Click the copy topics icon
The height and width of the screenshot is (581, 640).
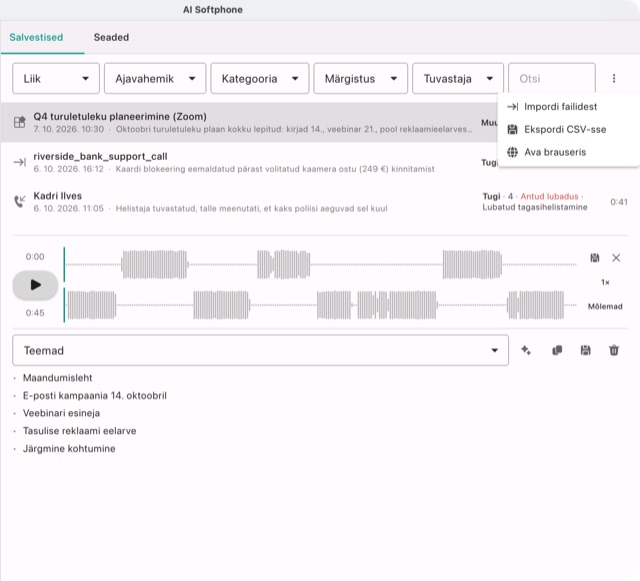(x=557, y=350)
